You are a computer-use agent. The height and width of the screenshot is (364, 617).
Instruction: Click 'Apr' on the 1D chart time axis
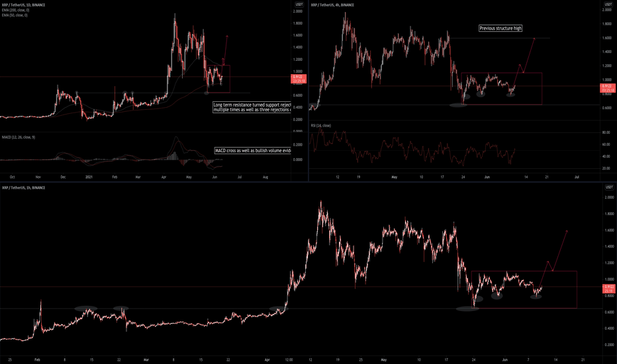164,177
